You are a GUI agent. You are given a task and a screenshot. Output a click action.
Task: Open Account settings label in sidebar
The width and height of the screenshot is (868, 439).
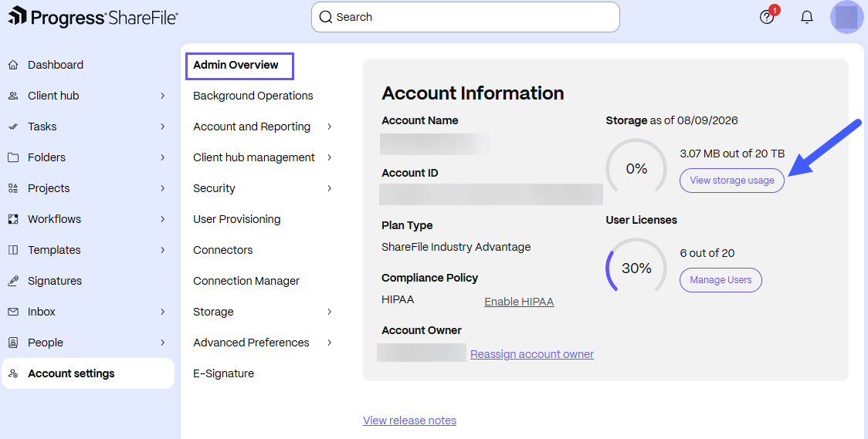pos(71,373)
